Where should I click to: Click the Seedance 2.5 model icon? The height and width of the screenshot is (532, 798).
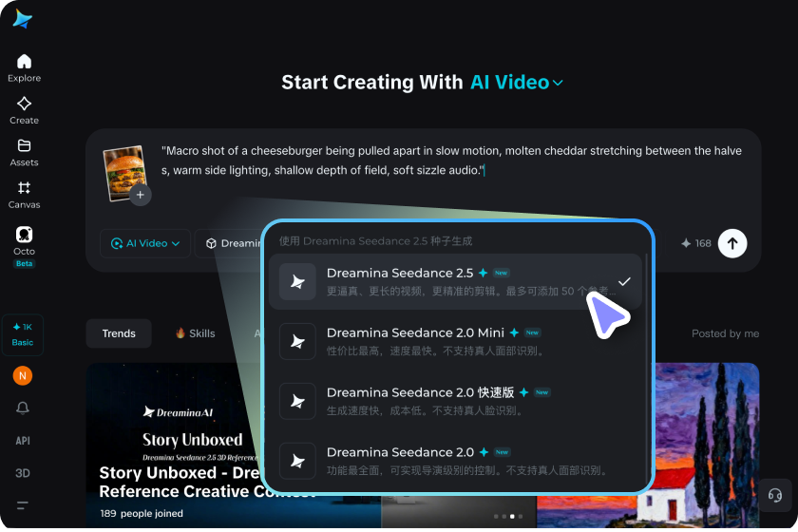pos(297,281)
